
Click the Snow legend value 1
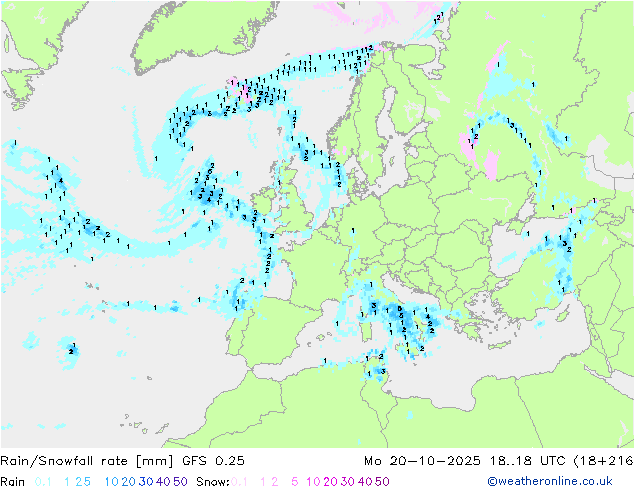(263, 482)
